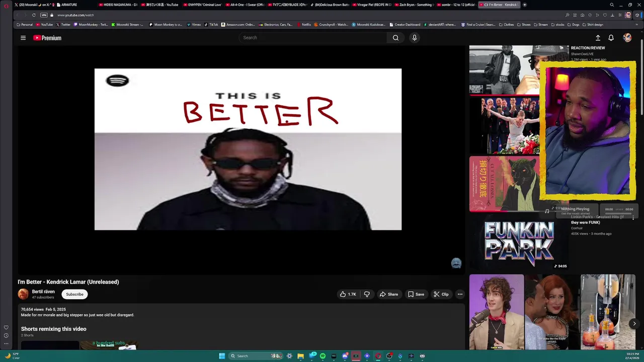Switch to the All-4-One I Swear tab

pyautogui.click(x=245, y=5)
